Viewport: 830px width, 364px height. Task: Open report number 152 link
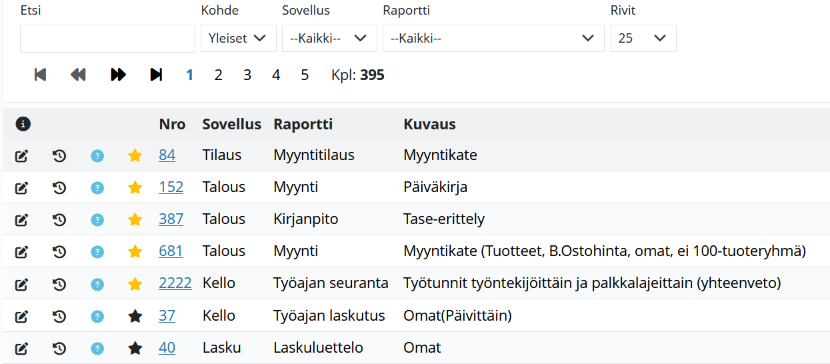171,187
